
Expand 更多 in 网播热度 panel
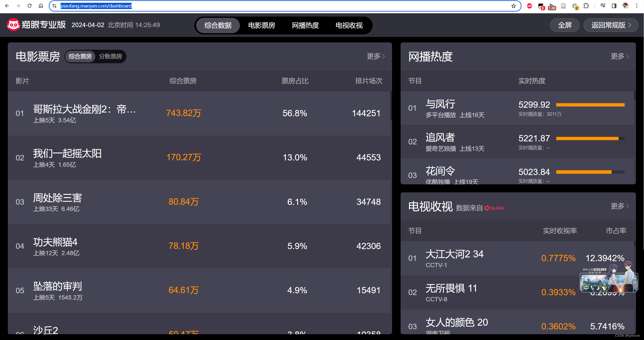[x=620, y=56]
